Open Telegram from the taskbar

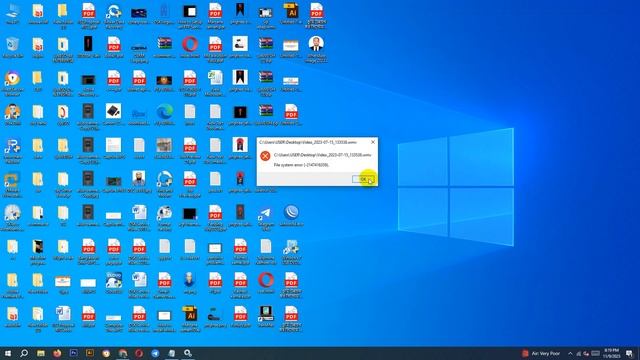(x=155, y=353)
